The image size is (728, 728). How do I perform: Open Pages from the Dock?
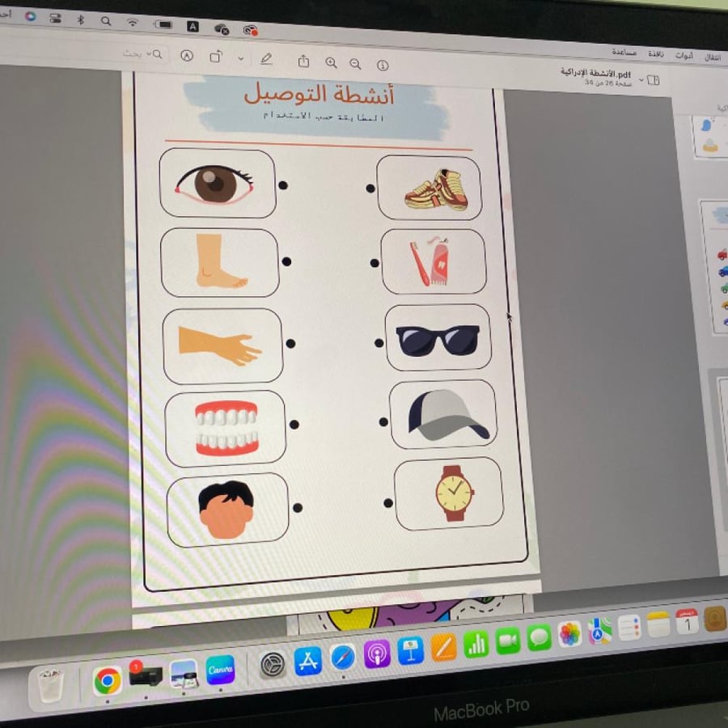(444, 647)
